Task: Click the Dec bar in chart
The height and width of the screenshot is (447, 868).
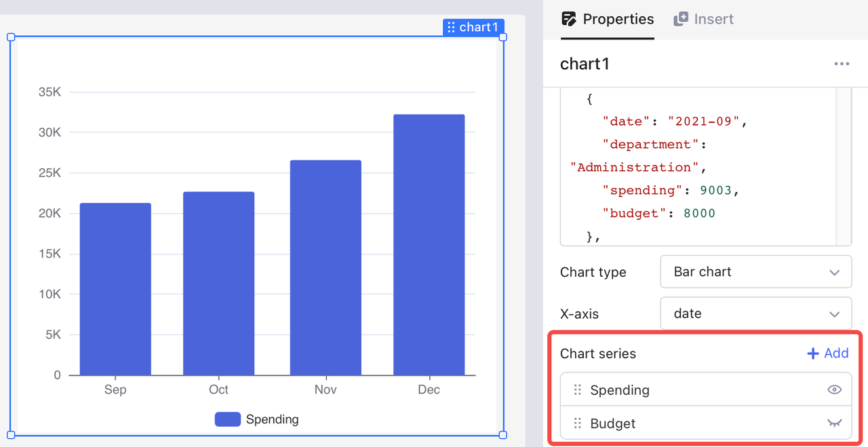Action: pos(429,245)
